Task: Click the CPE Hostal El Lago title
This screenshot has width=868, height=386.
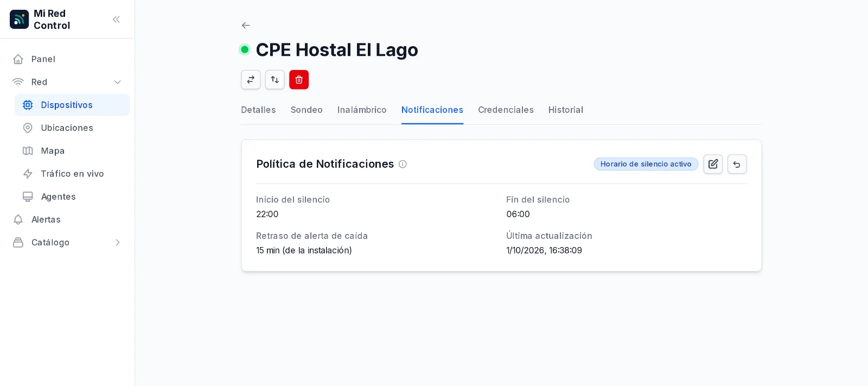Action: [x=337, y=50]
